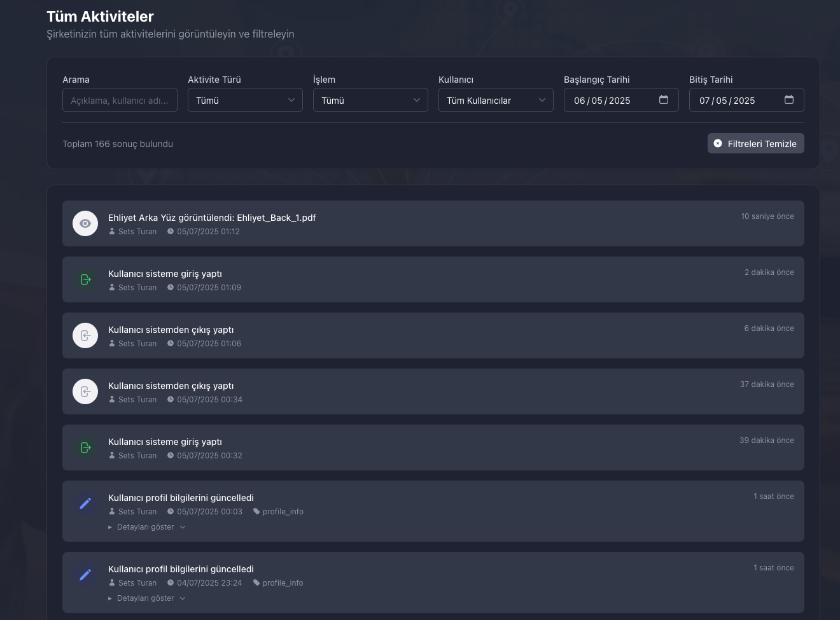The width and height of the screenshot is (840, 620).
Task: Open the Tüm Kullanıcılar dropdown
Action: point(496,100)
